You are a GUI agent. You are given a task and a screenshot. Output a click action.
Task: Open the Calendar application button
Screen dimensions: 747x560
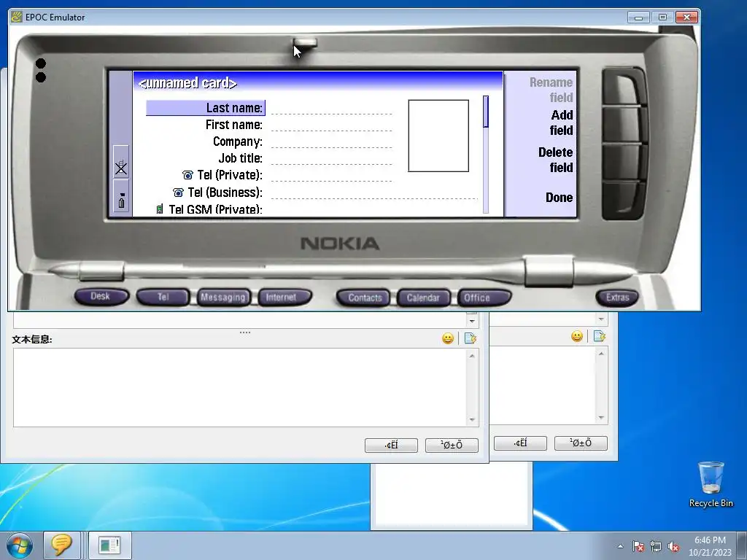tap(424, 298)
